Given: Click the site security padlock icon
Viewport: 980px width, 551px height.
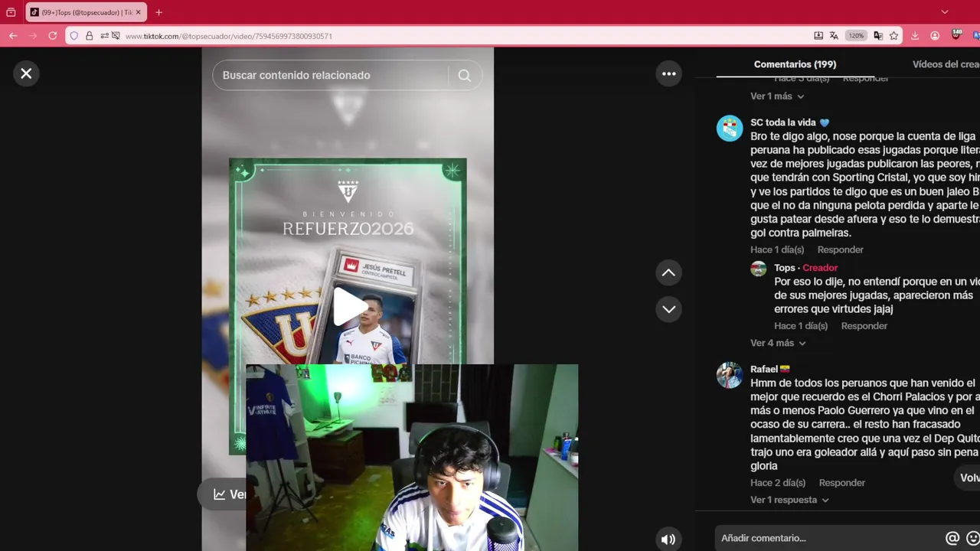Looking at the screenshot, I should [x=89, y=35].
